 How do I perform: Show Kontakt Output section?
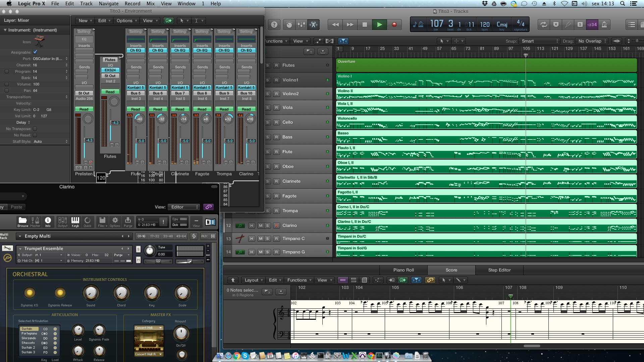coord(62,222)
